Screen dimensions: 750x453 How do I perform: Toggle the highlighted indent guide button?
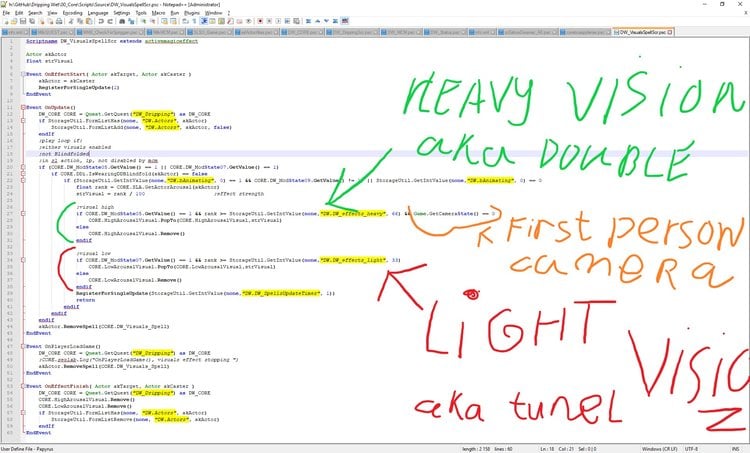204,21
